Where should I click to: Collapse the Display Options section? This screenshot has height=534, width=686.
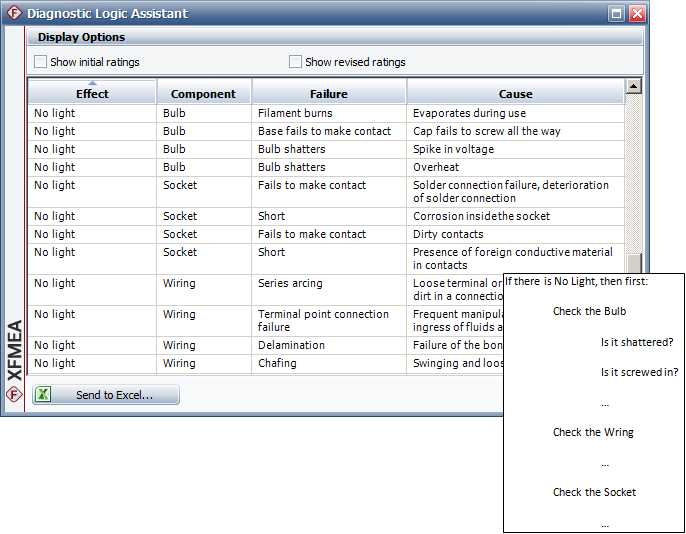334,37
